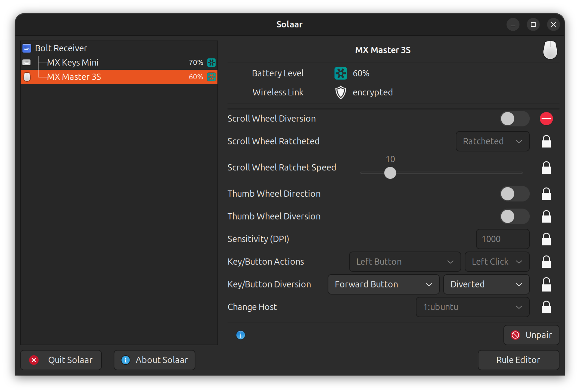
Task: Click the lock icon for Thumb Wheel Diversion
Action: (546, 216)
